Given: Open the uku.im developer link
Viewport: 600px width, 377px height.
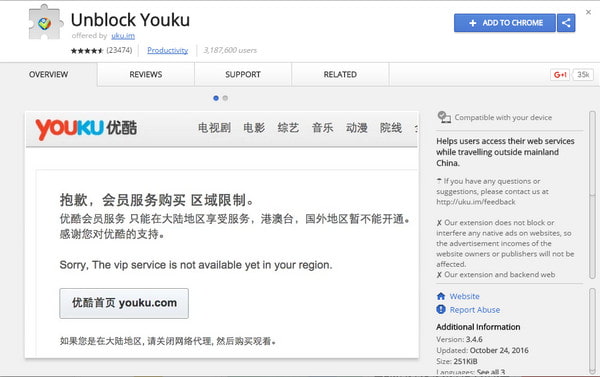Looking at the screenshot, I should 123,36.
